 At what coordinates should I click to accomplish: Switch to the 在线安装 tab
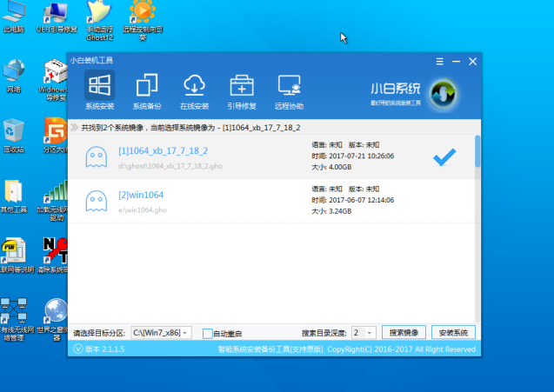(x=194, y=90)
